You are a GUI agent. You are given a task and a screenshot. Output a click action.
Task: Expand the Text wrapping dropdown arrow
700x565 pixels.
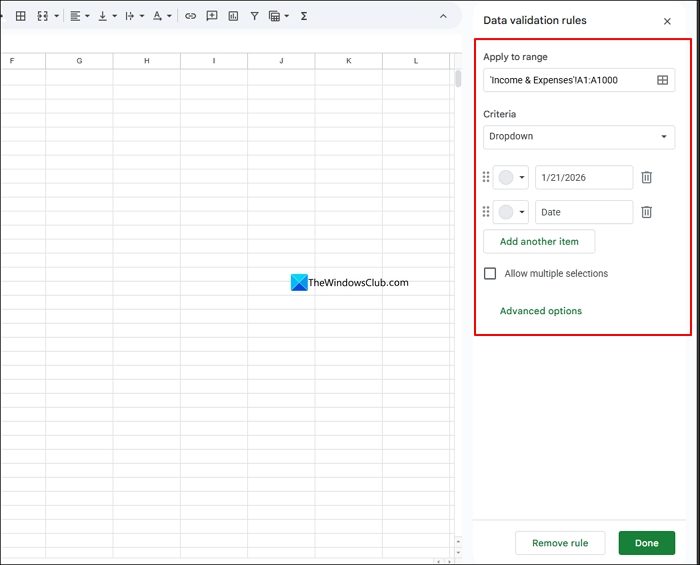[142, 16]
